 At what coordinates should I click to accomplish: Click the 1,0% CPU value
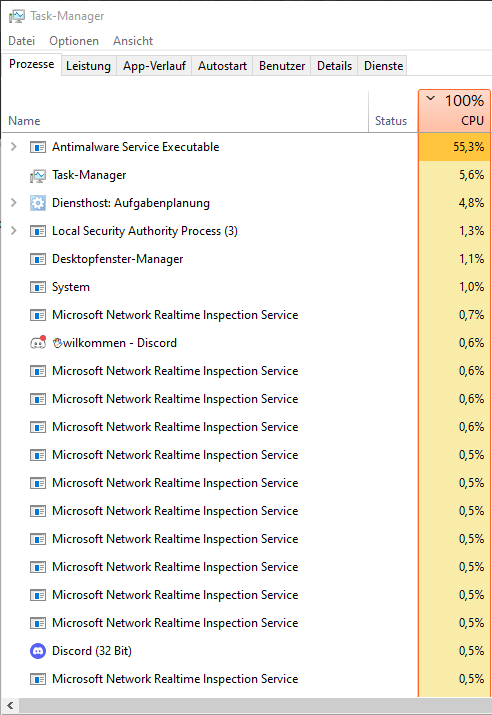click(x=471, y=287)
